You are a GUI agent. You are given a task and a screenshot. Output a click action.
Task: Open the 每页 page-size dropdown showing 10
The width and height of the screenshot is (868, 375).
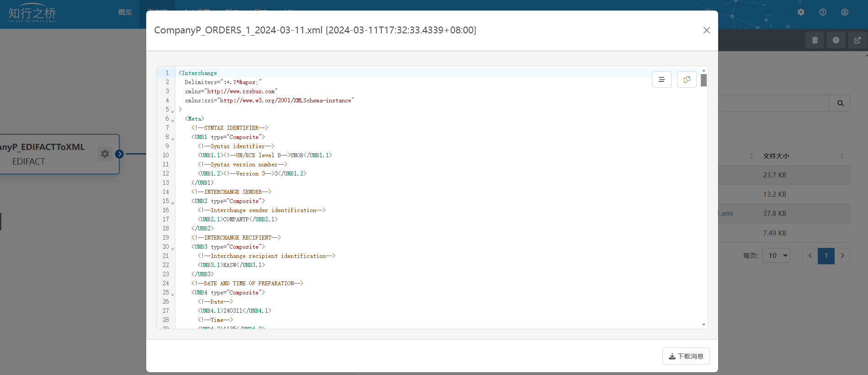[x=776, y=256]
